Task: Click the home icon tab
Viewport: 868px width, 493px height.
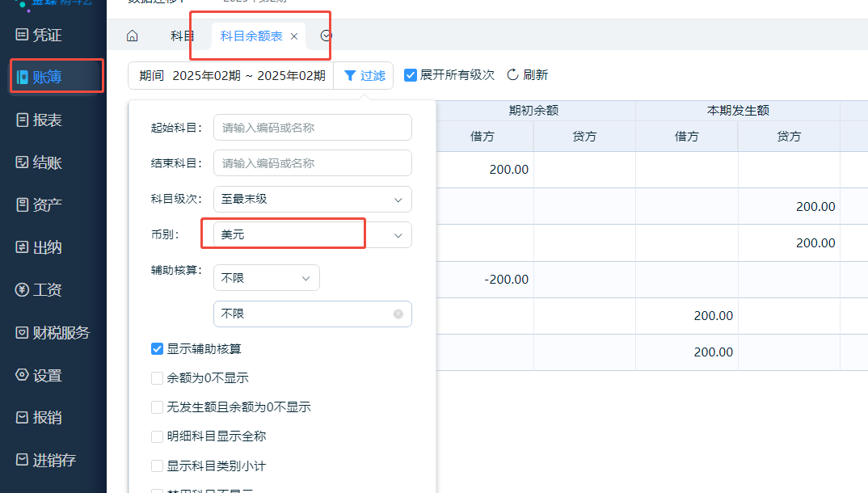Action: pos(133,36)
